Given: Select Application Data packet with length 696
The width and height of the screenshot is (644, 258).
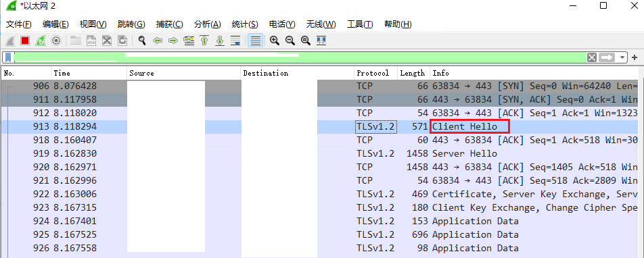Looking at the screenshot, I should 320,235.
